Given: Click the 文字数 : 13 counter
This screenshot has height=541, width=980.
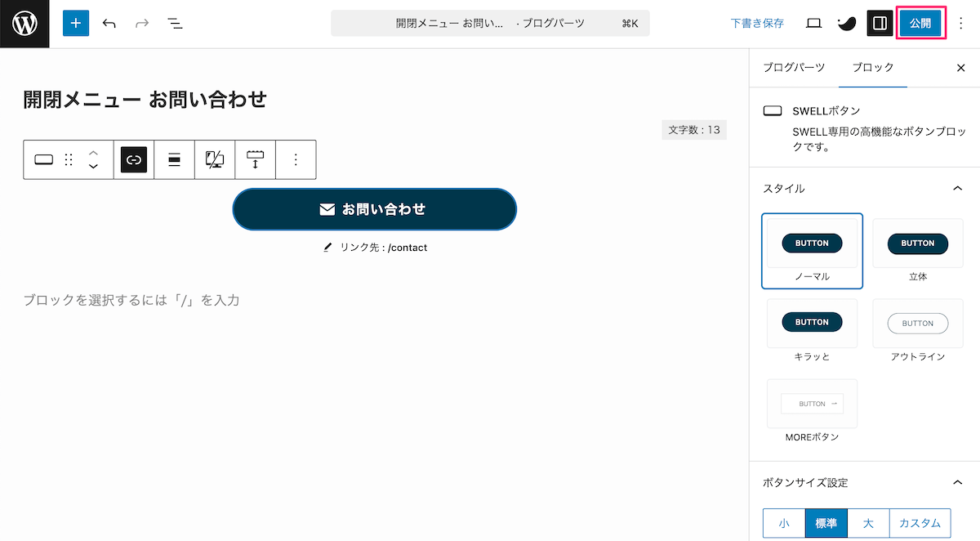Looking at the screenshot, I should tap(694, 129).
